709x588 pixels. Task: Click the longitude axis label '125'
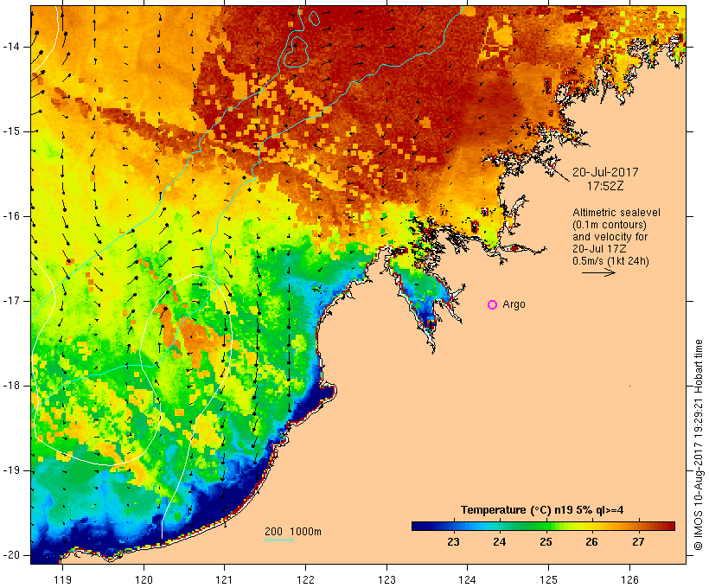pos(549,579)
